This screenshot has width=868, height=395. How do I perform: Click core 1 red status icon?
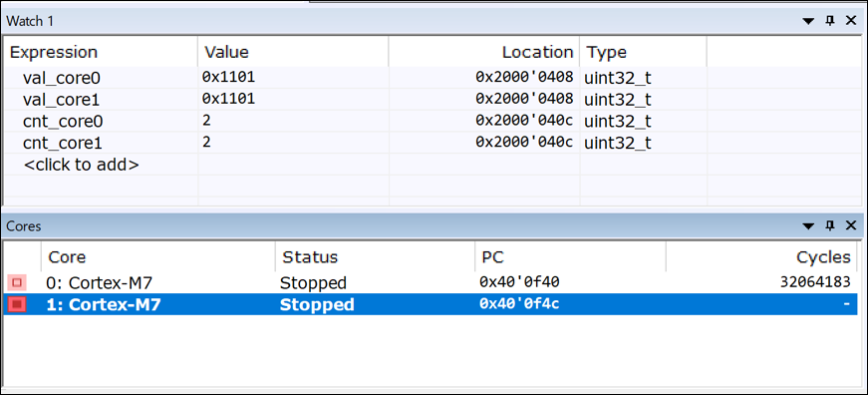click(x=17, y=304)
